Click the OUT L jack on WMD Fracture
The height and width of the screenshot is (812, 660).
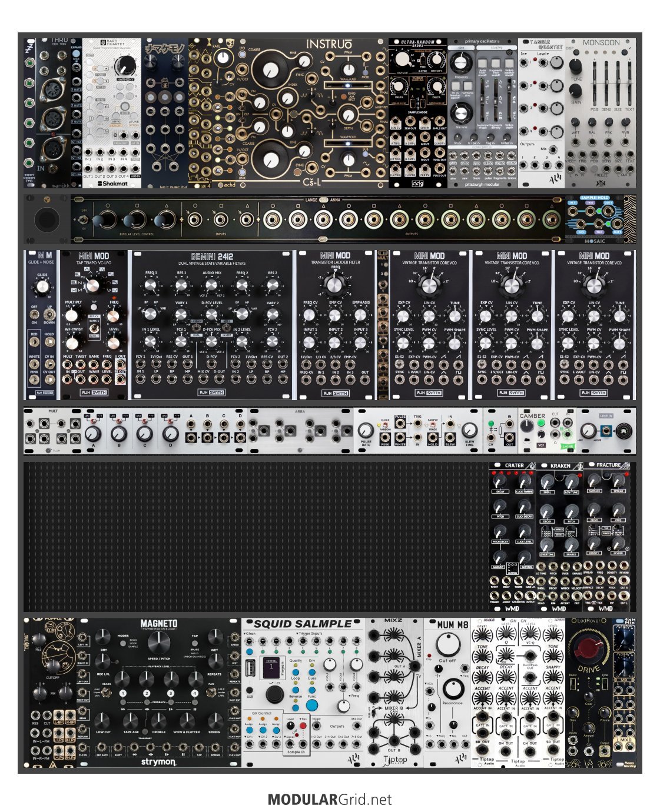point(624,595)
